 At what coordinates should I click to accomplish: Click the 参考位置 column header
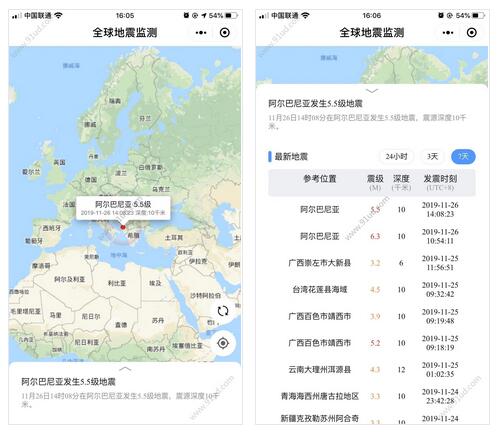click(x=320, y=179)
